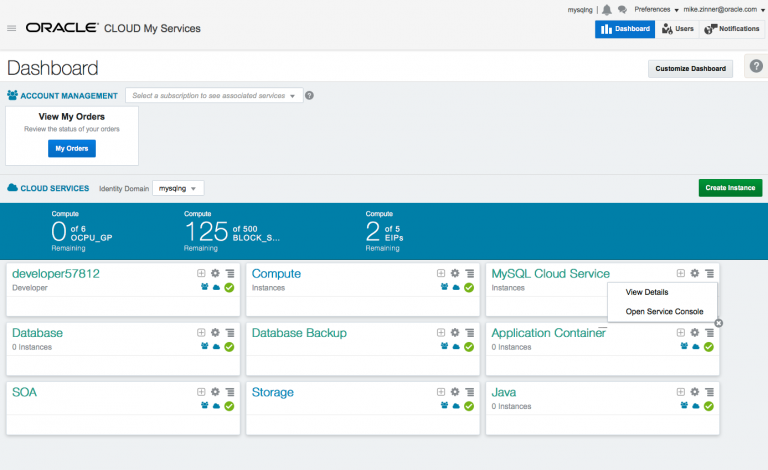Click plus icon on Compute tile
The width and height of the screenshot is (768, 470).
[x=441, y=273]
